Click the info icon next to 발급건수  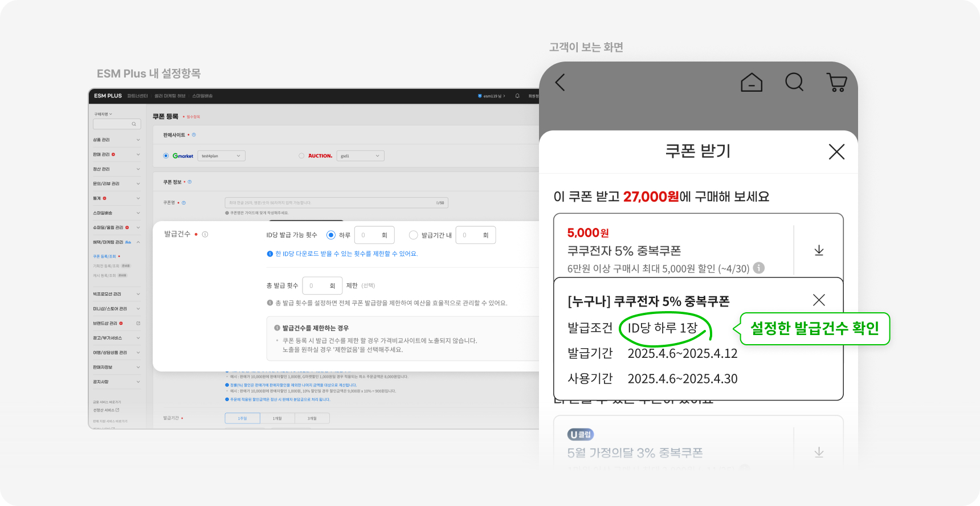pyautogui.click(x=205, y=234)
